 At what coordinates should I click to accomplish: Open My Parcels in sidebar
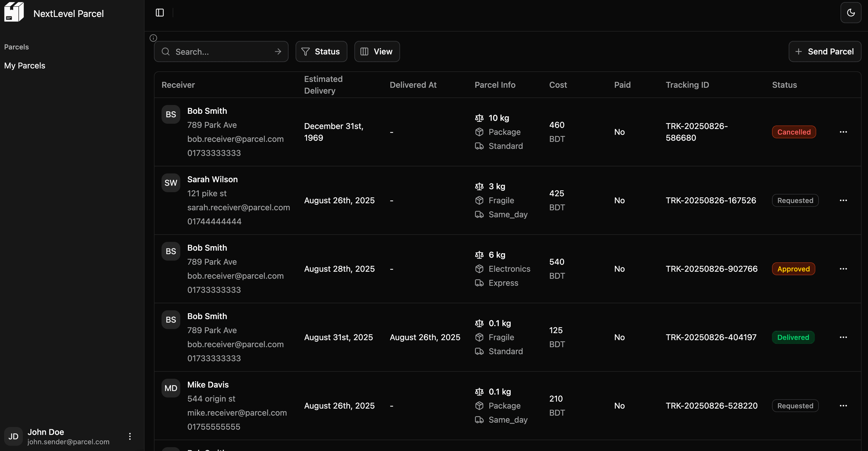coord(25,66)
